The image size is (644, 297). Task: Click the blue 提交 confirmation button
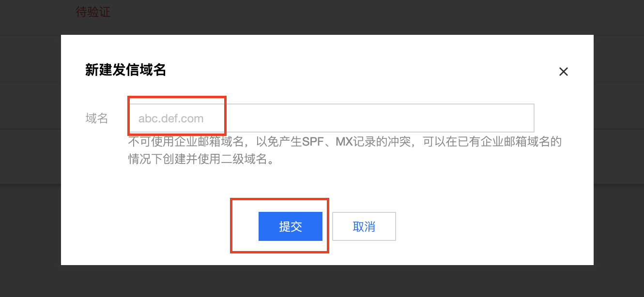tap(291, 226)
